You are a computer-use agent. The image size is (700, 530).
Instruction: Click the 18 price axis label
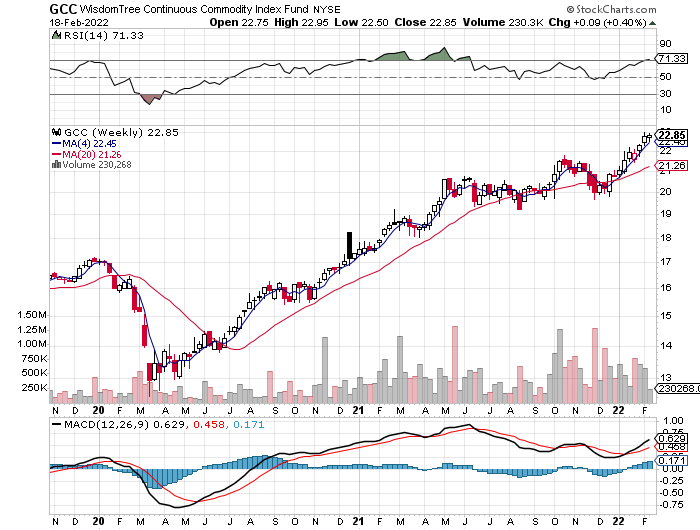(666, 238)
